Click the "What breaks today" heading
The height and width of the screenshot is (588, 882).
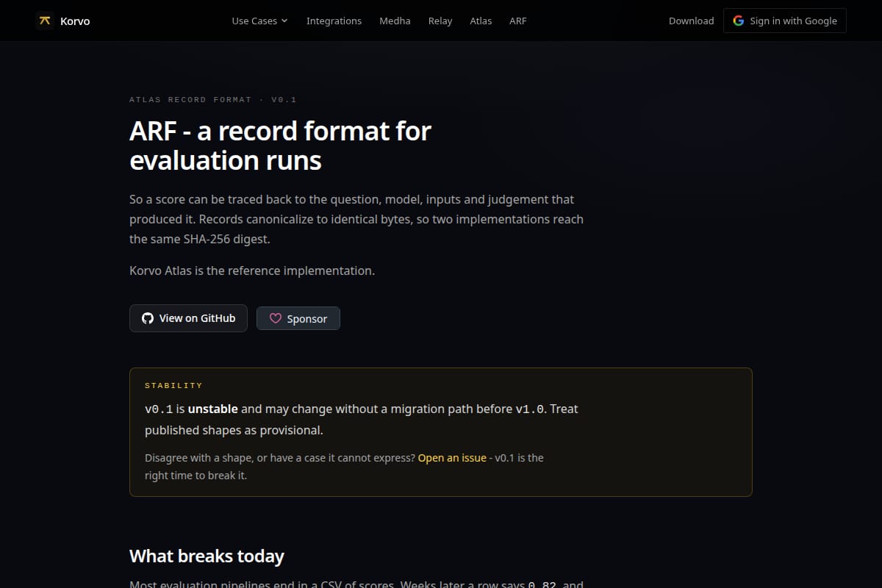(x=207, y=556)
